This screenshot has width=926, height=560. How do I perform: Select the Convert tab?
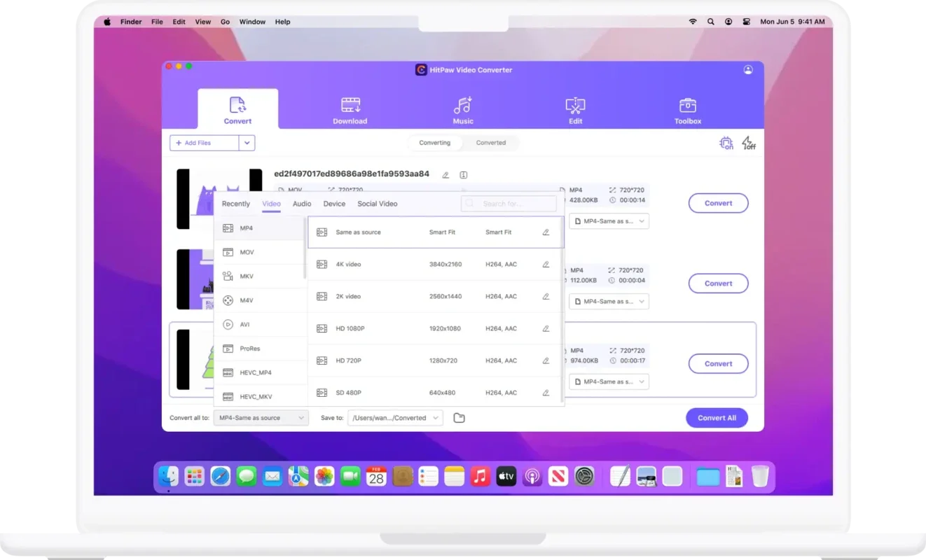coord(238,109)
